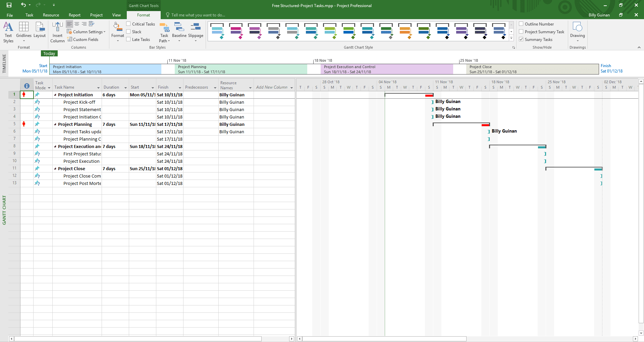Viewport: 644px width, 342px height.
Task: Click Gantt chart horizontal scrollbar
Action: coord(384,339)
